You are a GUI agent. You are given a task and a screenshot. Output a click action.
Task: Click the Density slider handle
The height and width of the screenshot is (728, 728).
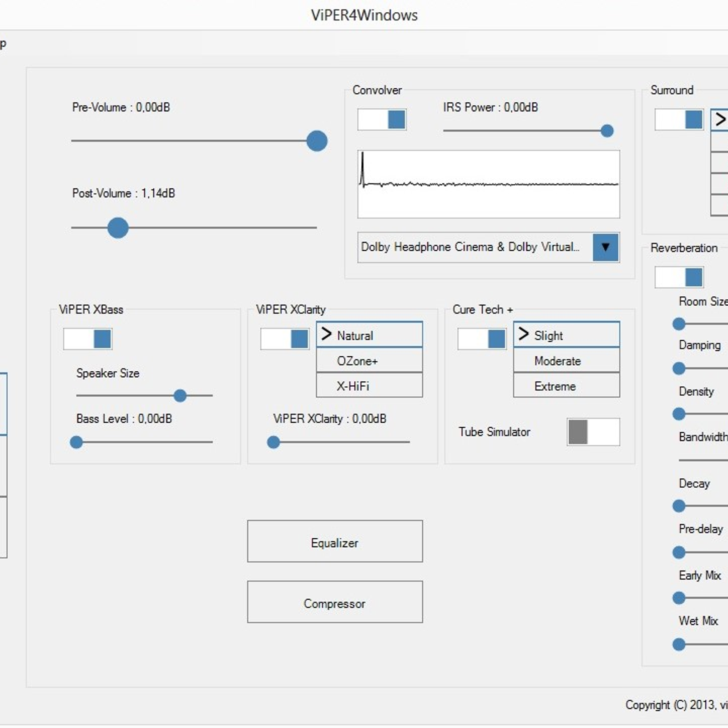coord(679,414)
